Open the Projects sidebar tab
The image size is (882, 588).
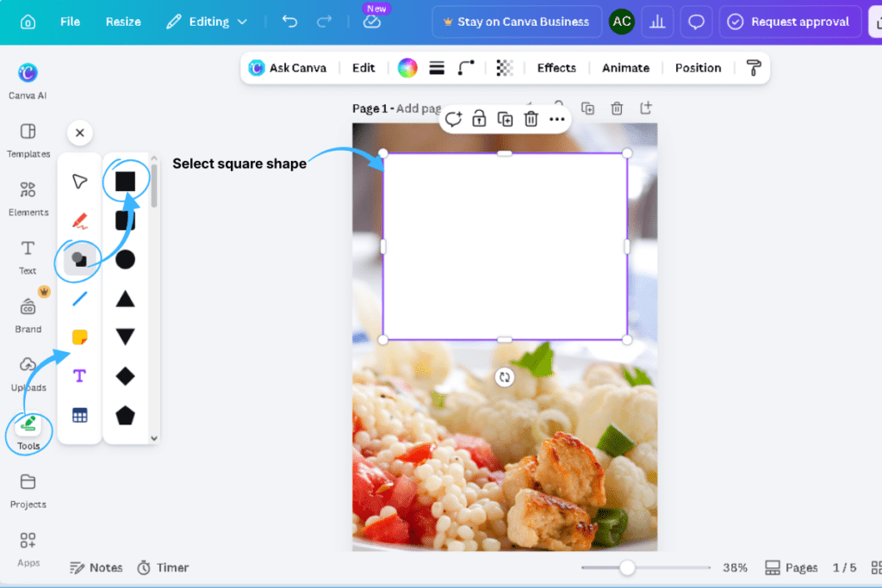(28, 492)
